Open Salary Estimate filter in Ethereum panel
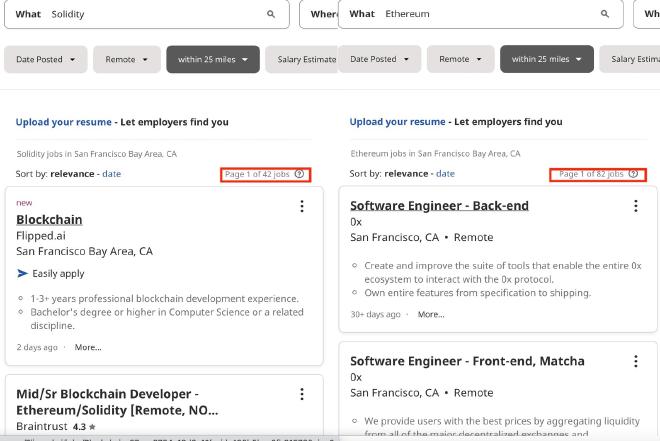Screen dimensions: 660x441 click(x=630, y=59)
